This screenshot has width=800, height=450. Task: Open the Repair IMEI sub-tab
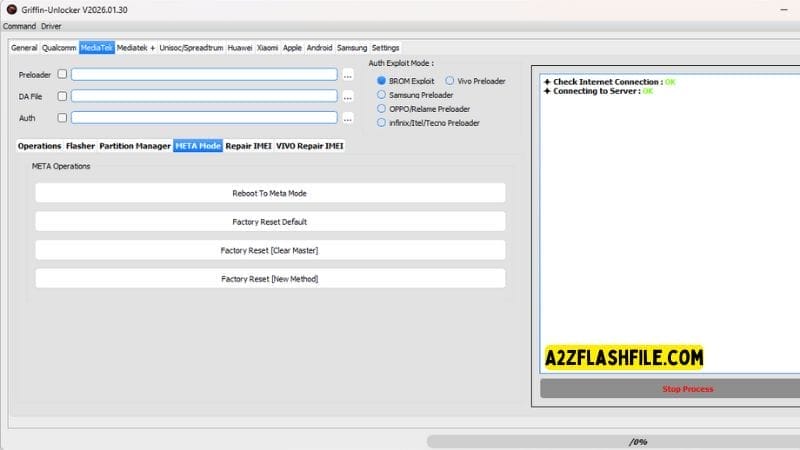point(248,146)
